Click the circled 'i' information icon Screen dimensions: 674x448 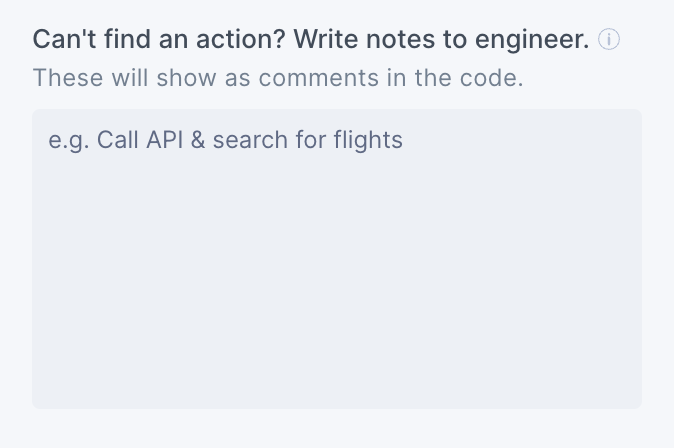click(x=609, y=40)
